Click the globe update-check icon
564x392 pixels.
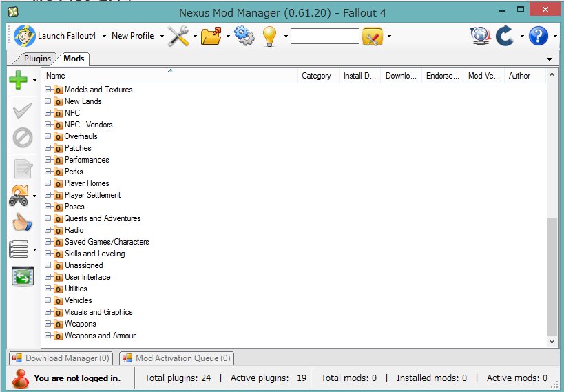480,36
